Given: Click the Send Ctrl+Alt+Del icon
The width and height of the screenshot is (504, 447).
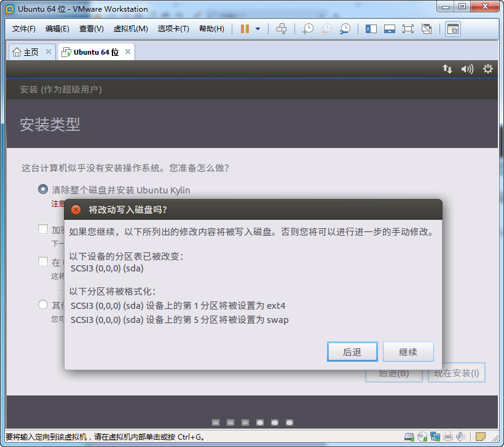Looking at the screenshot, I should coord(282,29).
